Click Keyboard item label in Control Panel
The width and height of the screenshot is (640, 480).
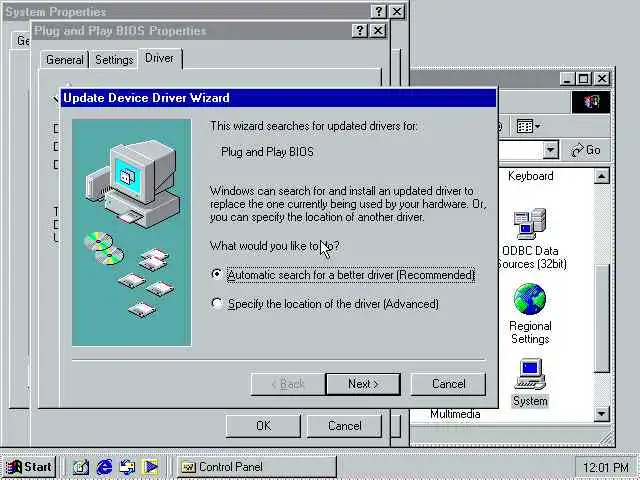tap(531, 176)
